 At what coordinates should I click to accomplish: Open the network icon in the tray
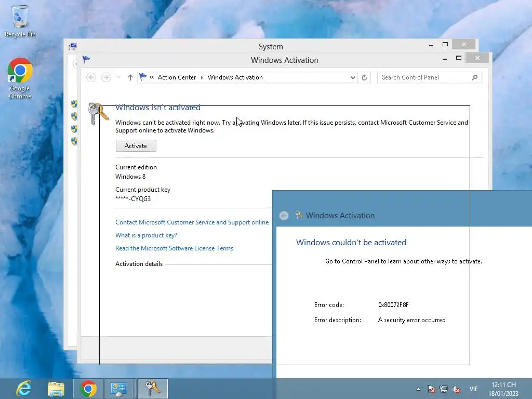(444, 389)
